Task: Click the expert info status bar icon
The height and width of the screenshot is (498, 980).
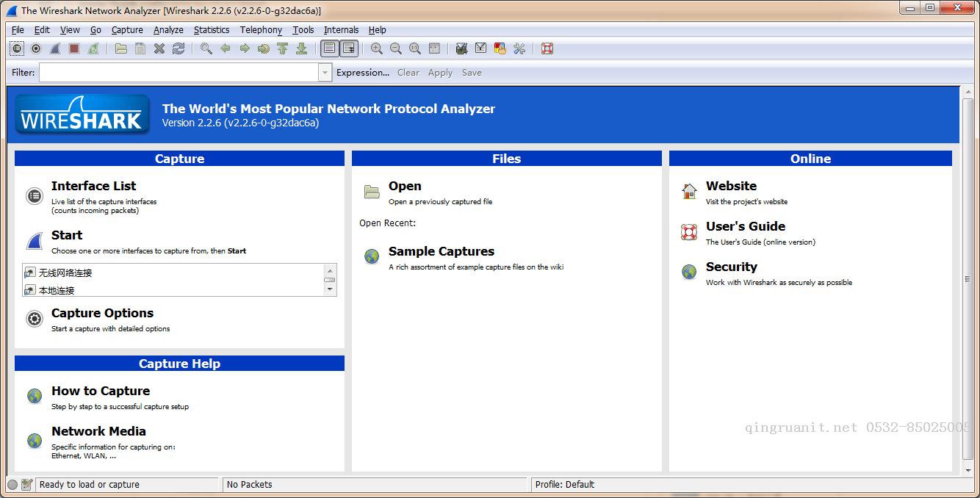Action: coord(12,485)
